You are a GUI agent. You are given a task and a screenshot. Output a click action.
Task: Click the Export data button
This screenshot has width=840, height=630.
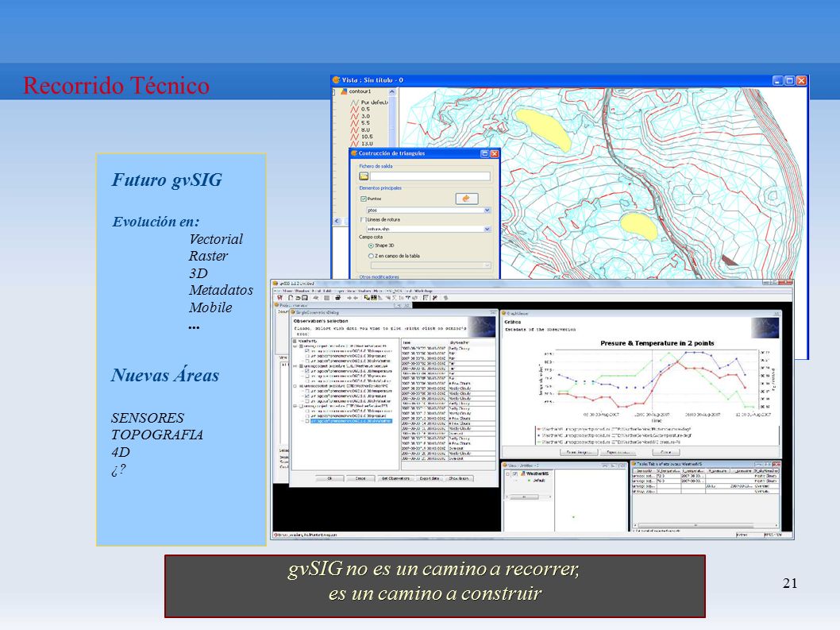click(429, 478)
